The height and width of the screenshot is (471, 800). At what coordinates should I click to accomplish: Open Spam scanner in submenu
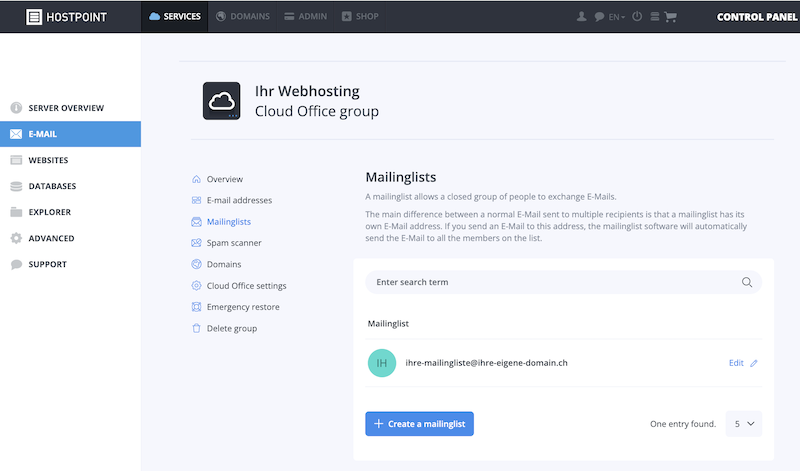pyautogui.click(x=234, y=243)
